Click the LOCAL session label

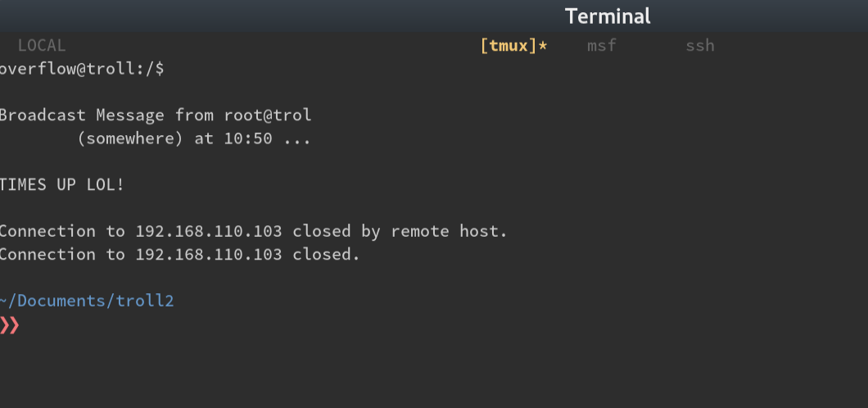click(42, 45)
